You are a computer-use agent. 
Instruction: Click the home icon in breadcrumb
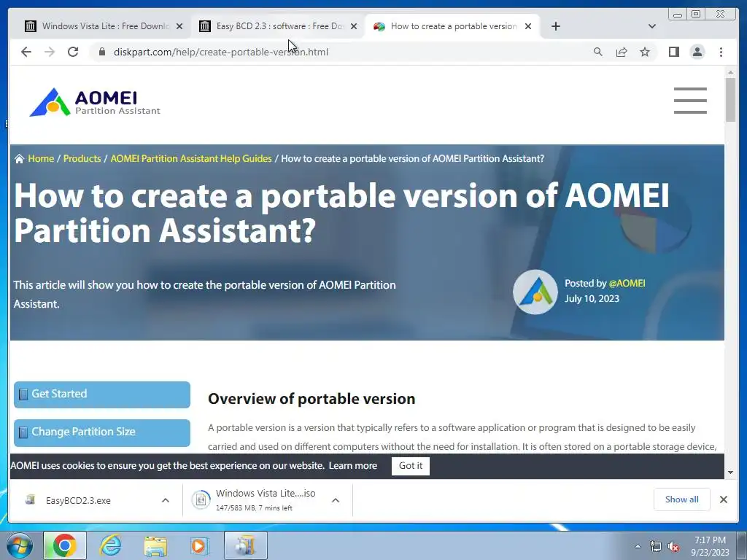(19, 158)
